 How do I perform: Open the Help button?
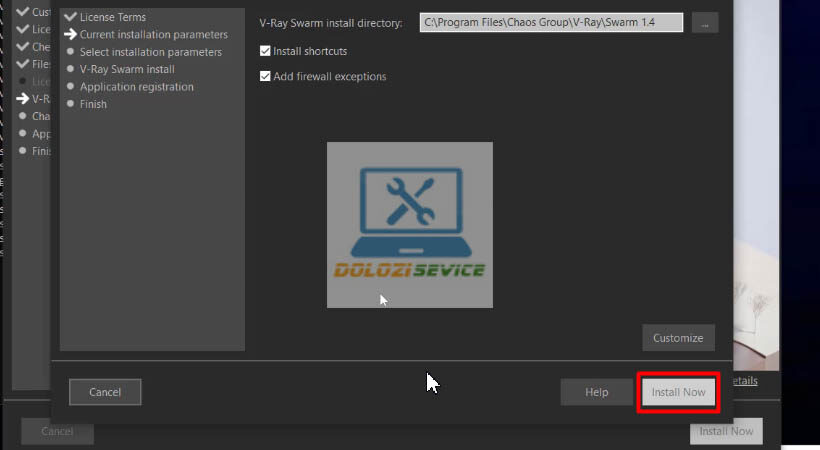tap(596, 392)
